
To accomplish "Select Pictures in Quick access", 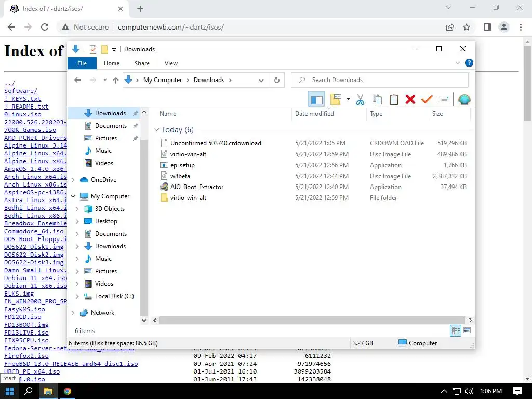I will pos(105,138).
